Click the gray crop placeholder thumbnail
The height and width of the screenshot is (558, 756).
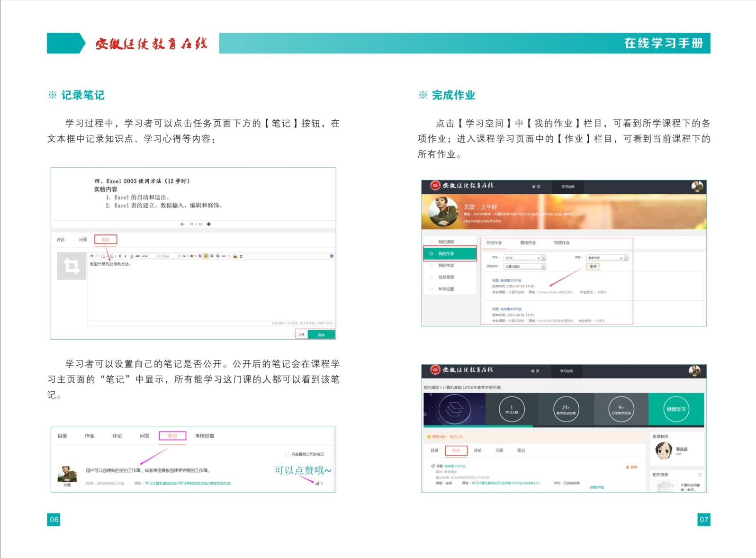point(72,266)
